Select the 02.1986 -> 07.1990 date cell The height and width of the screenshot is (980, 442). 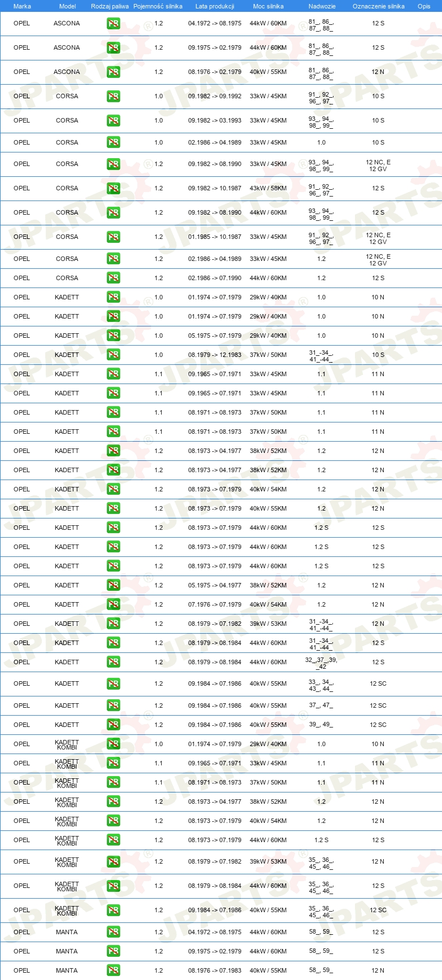tap(215, 278)
